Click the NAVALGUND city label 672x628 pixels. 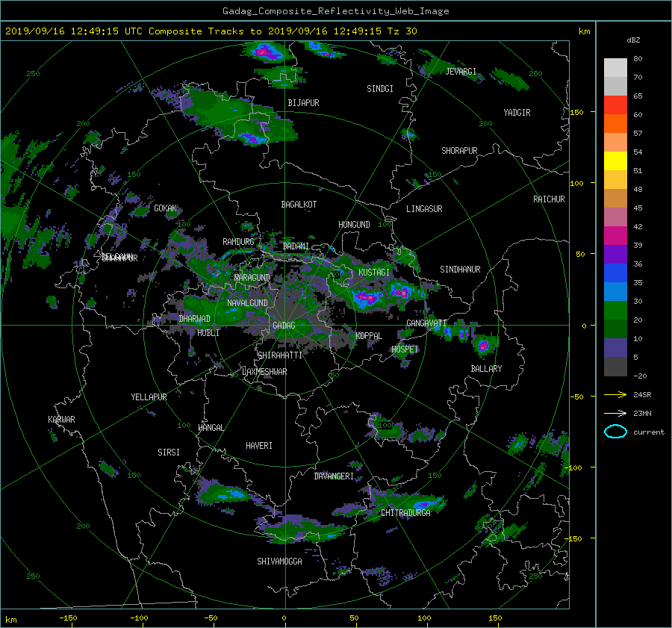[247, 303]
